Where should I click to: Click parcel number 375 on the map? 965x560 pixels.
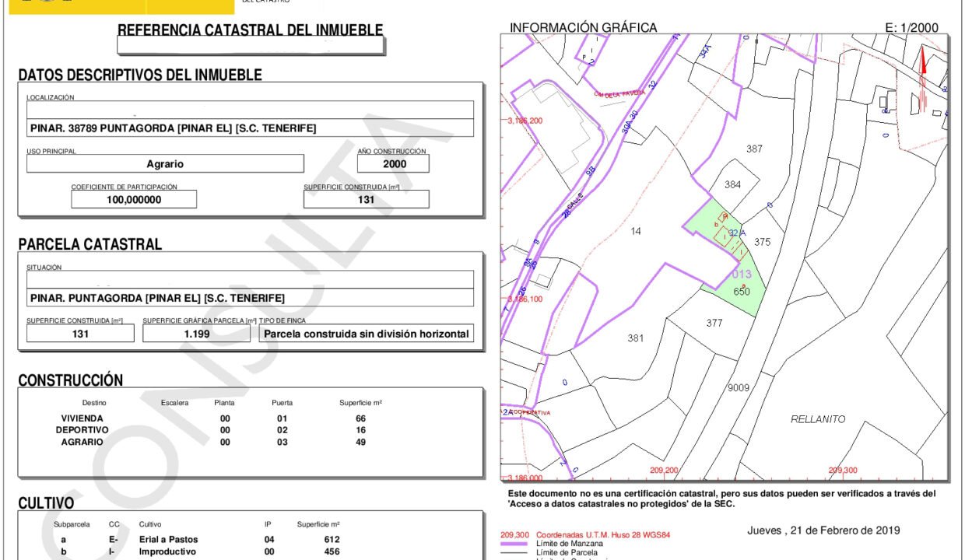[762, 243]
